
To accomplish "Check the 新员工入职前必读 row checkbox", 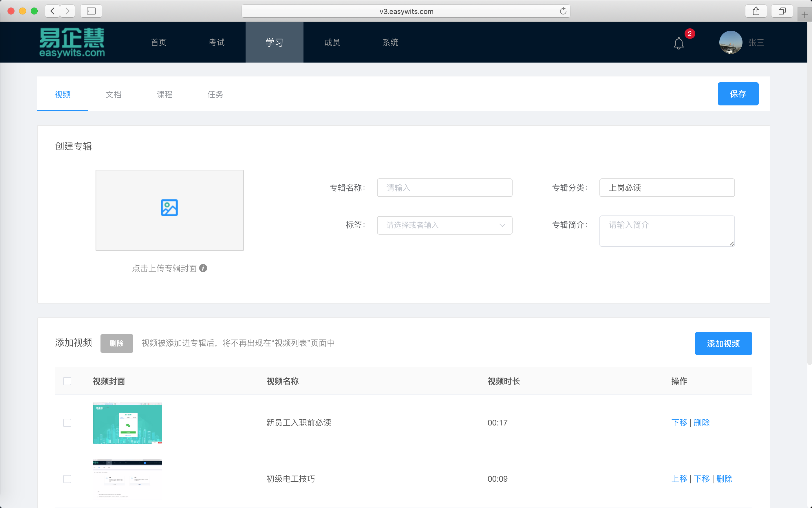I will click(67, 423).
